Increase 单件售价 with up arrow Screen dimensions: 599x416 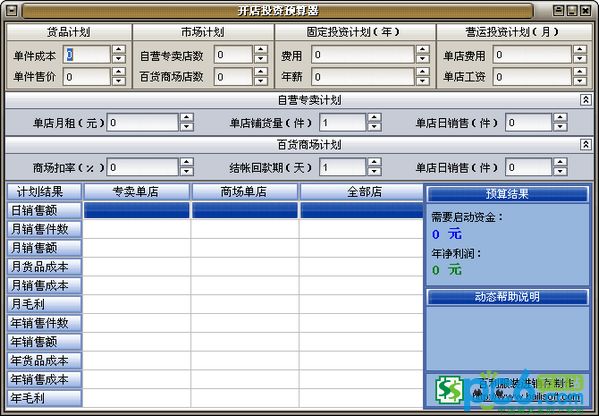click(x=119, y=72)
